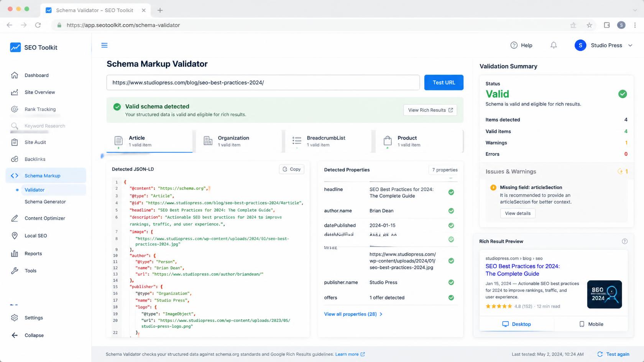Viewport: 644px width, 362px height.
Task: Bookmark page with star icon
Action: coord(589,25)
